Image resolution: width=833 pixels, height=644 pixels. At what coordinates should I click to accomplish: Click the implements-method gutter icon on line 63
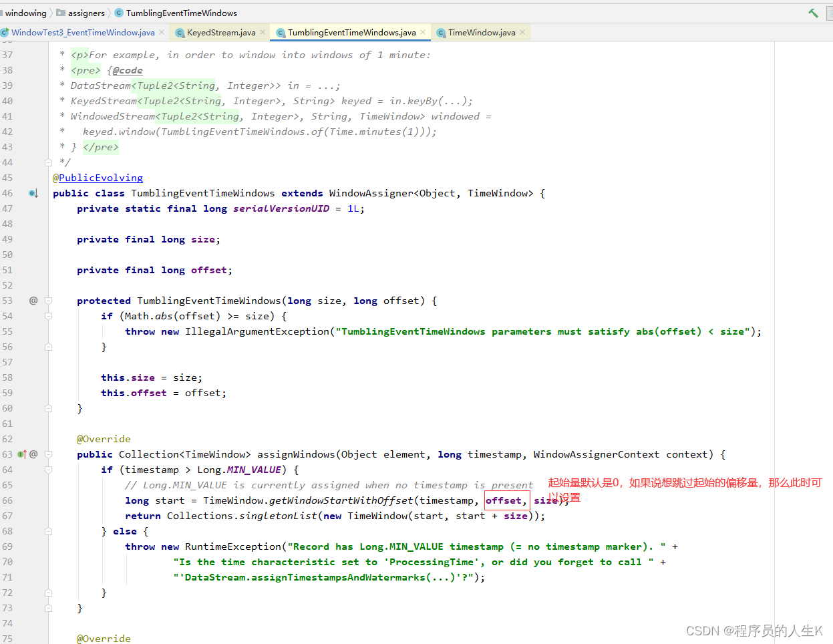point(21,454)
